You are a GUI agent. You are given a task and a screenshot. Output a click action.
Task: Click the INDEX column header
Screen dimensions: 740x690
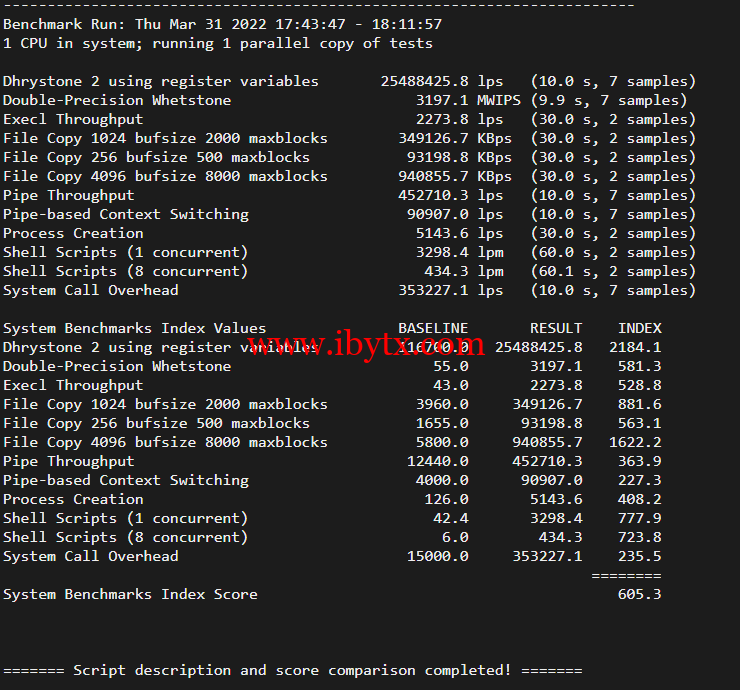pyautogui.click(x=639, y=328)
